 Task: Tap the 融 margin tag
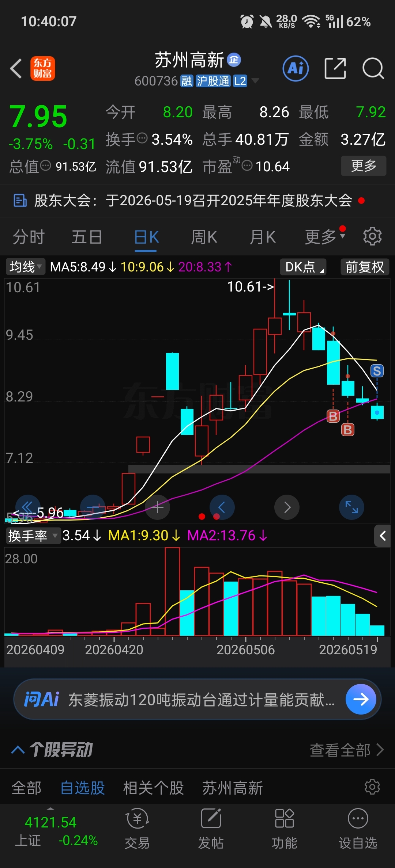pos(187,81)
